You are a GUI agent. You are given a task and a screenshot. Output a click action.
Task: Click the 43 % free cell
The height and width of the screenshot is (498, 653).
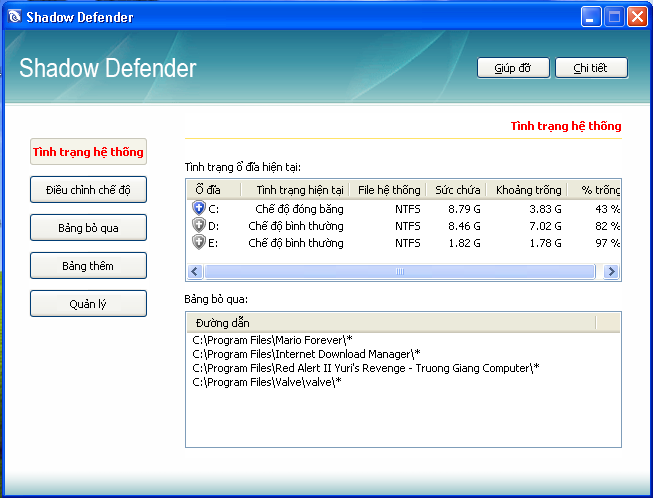pyautogui.click(x=608, y=209)
